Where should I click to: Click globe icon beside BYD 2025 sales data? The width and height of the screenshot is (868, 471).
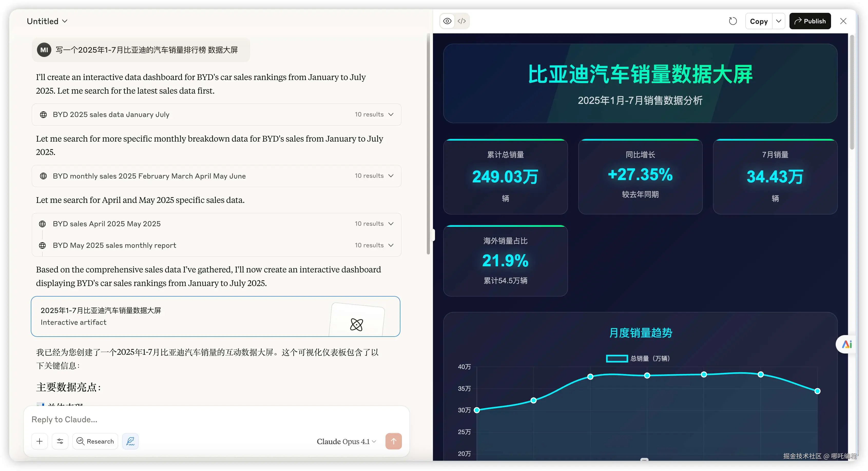(43, 115)
